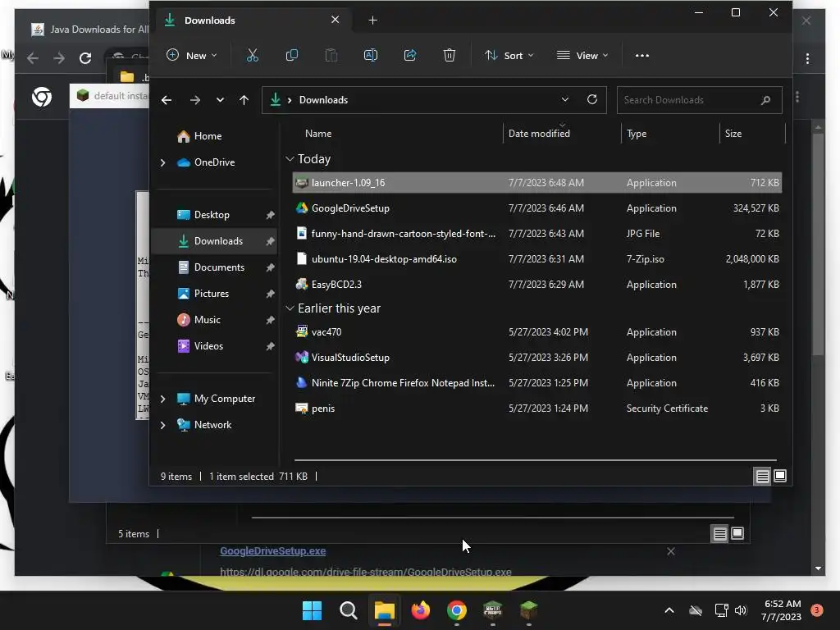Click the Paste clipboard icon
Viewport: 840px width, 630px height.
pyautogui.click(x=331, y=55)
